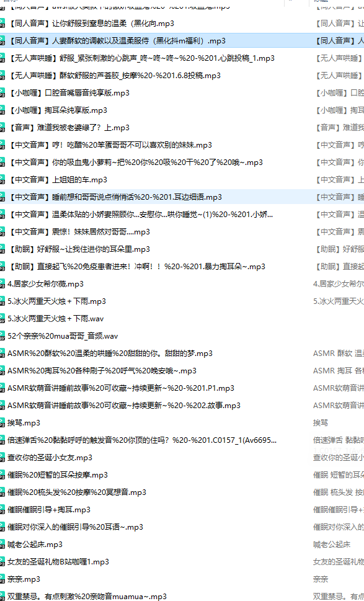Viewport: 364px width, 601px height.
Task: Click the mp3 icon beside 挨骂.mp3
Action: pyautogui.click(x=2, y=423)
